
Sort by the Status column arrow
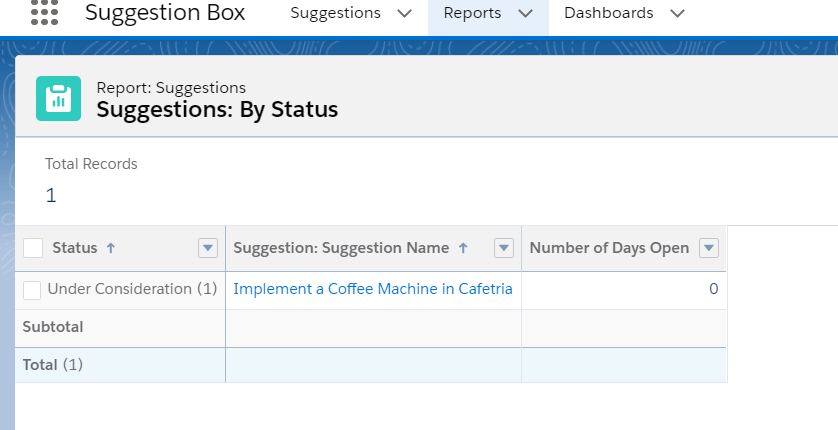(x=111, y=248)
